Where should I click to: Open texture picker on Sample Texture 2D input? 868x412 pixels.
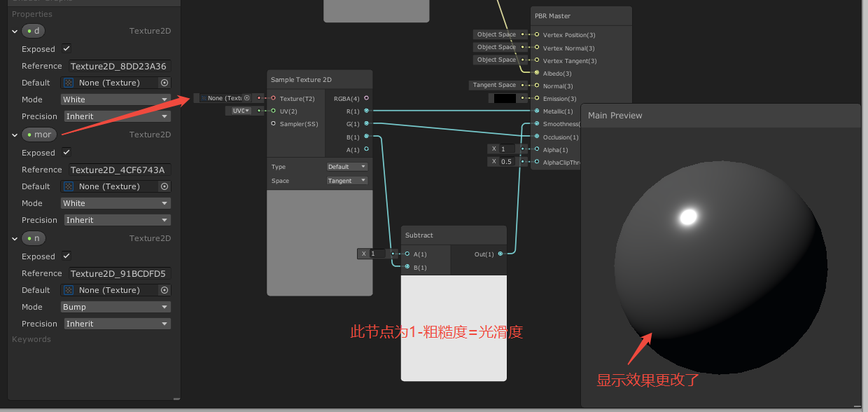tap(246, 98)
